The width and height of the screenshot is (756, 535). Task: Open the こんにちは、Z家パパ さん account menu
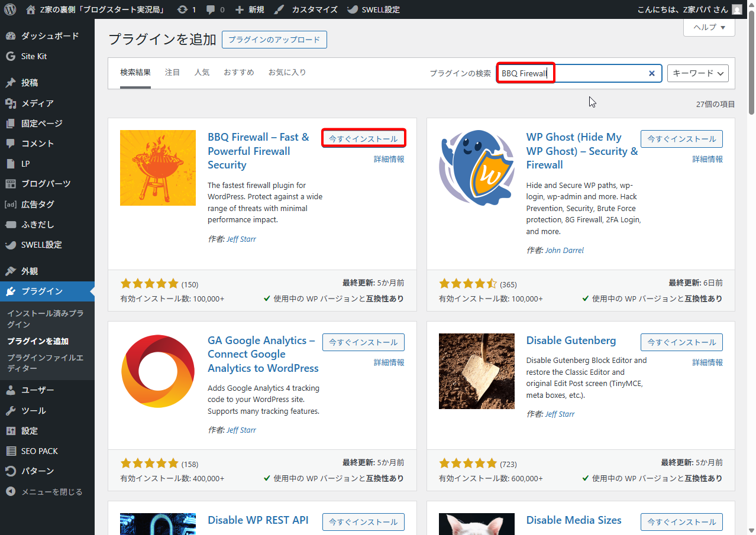(690, 9)
